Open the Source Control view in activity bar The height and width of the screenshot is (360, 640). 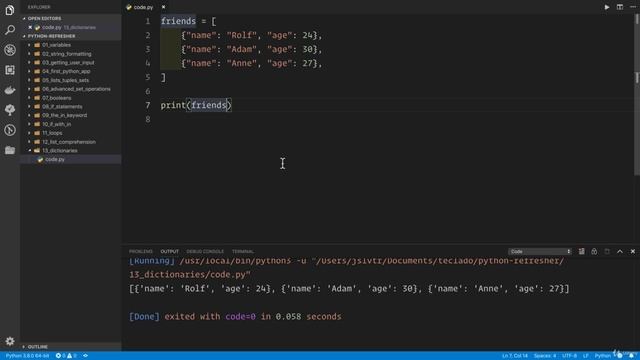pos(10,130)
